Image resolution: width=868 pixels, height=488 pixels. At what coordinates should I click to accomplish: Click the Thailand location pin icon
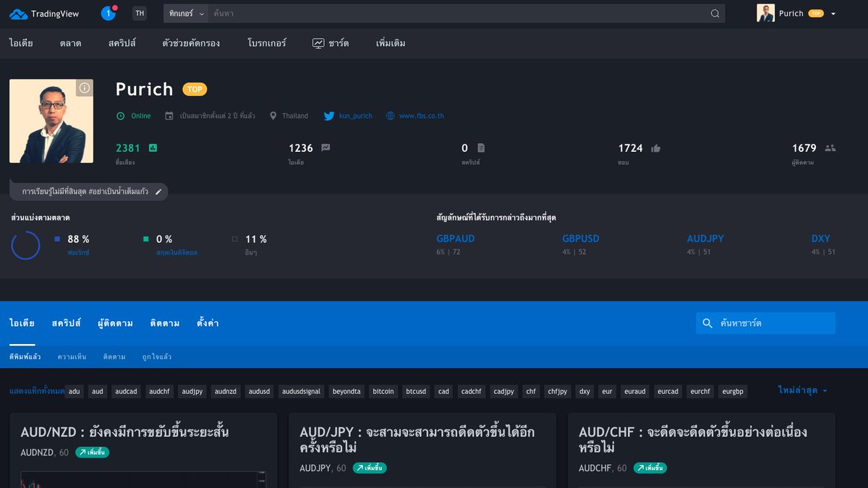pyautogui.click(x=273, y=116)
